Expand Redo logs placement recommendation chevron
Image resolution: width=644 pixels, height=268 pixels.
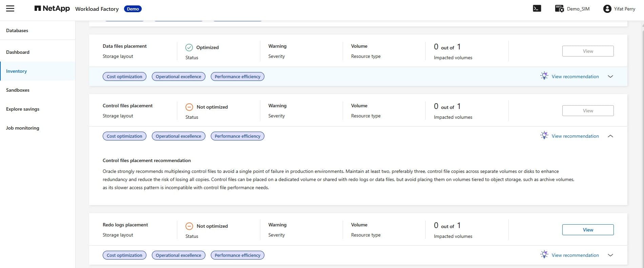click(610, 255)
